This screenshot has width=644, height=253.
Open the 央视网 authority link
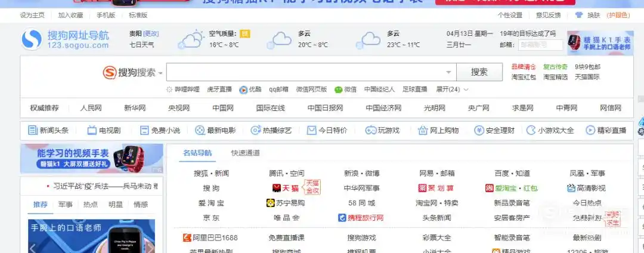click(x=179, y=109)
